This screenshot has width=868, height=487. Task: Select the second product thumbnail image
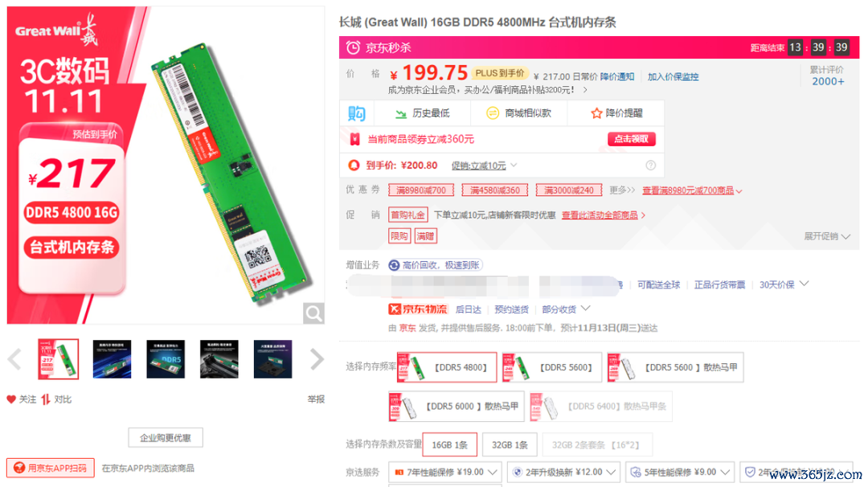pyautogui.click(x=112, y=359)
